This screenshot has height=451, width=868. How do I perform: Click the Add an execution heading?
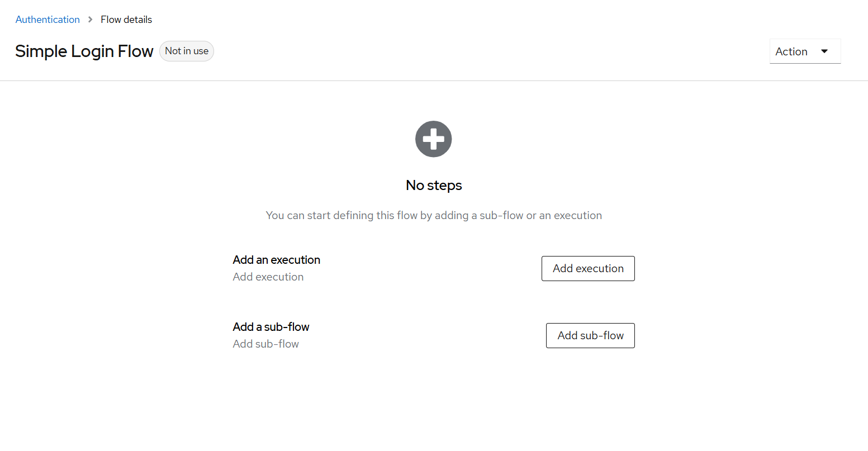click(x=276, y=259)
